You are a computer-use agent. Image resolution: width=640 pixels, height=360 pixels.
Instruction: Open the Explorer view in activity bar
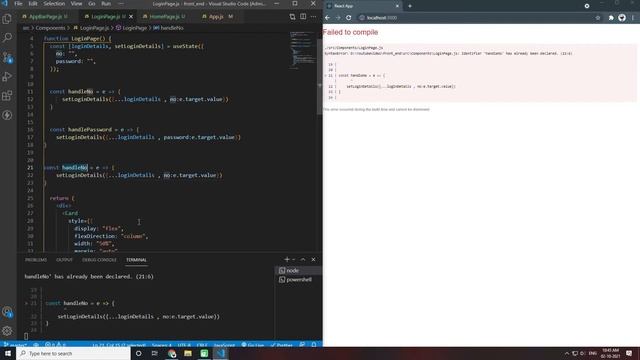7,19
